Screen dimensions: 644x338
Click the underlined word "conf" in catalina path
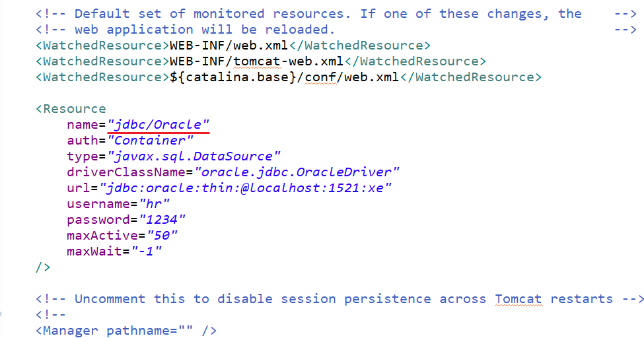321,77
